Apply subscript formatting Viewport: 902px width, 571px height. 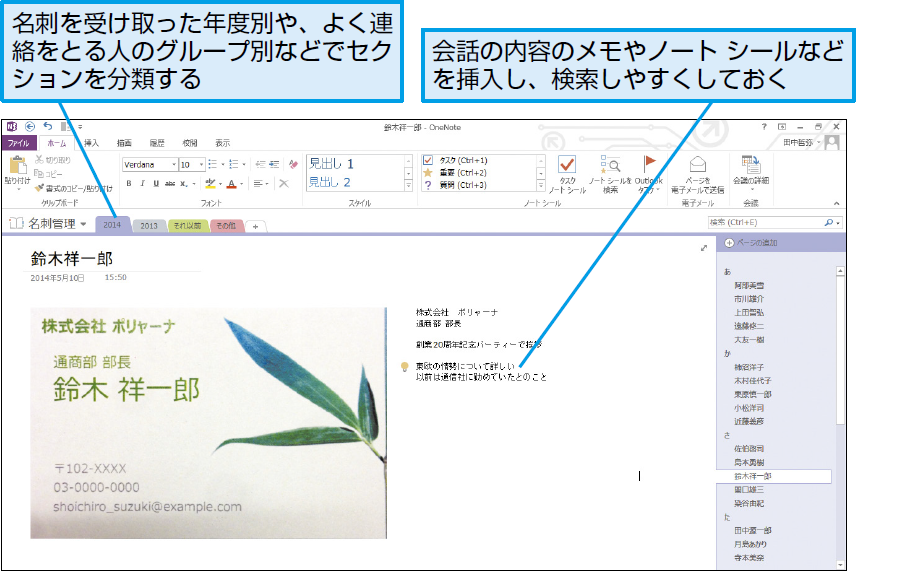pos(184,183)
